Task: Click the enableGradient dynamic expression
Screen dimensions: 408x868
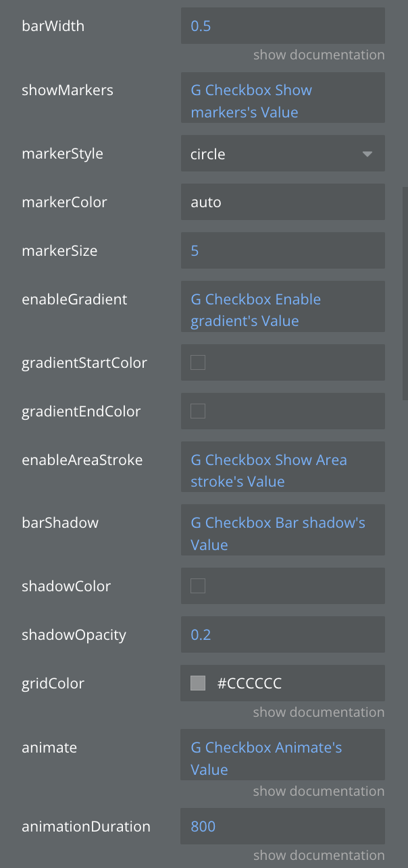Action: tap(282, 310)
